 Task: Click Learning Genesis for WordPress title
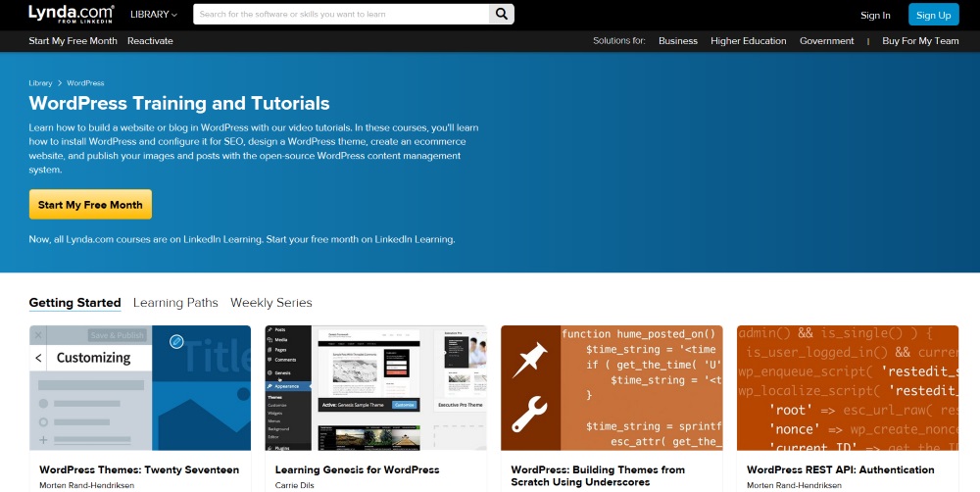[357, 469]
